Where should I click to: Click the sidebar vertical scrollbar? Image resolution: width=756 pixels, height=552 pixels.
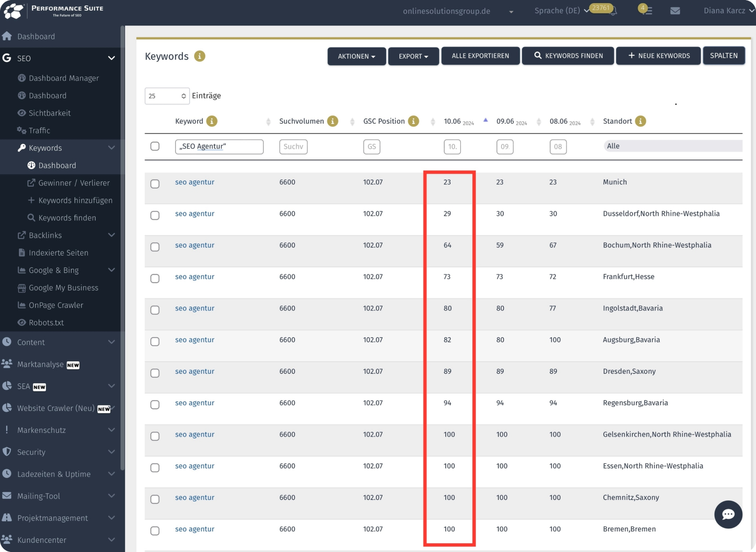tap(122, 248)
